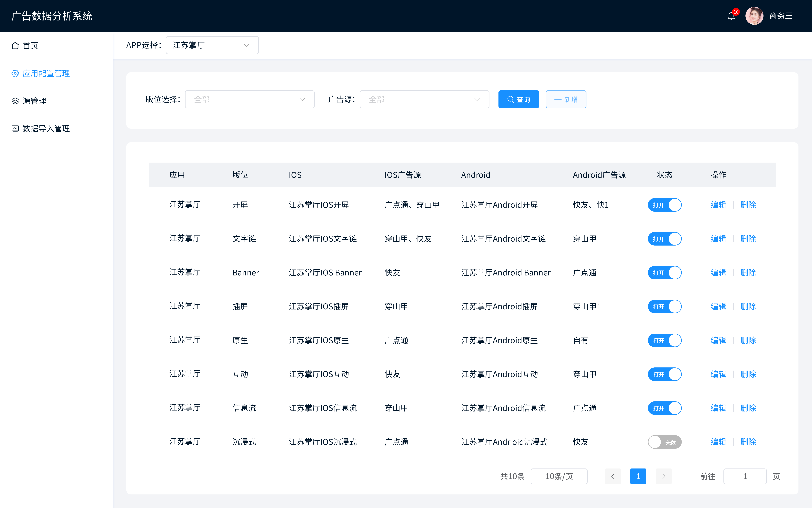
Task: Enable the 沉浸式 row 关闭 switch
Action: 665,442
